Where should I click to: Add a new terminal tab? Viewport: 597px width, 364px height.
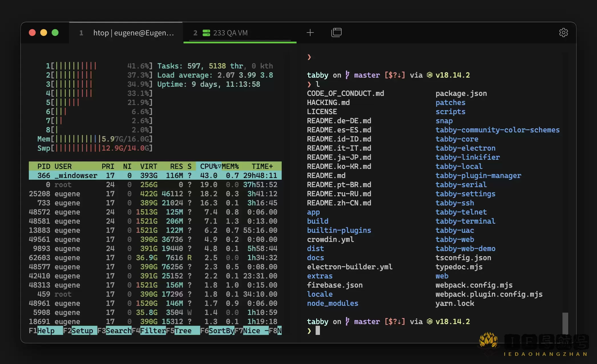tap(310, 33)
